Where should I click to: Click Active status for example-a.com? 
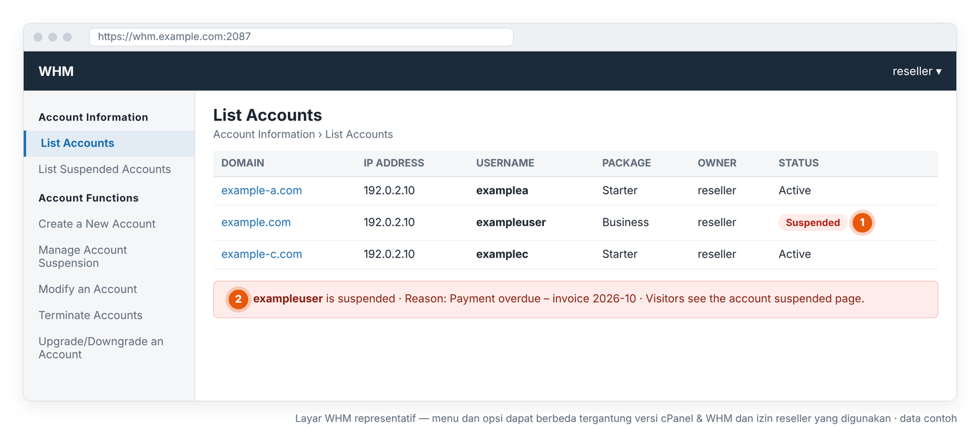794,190
